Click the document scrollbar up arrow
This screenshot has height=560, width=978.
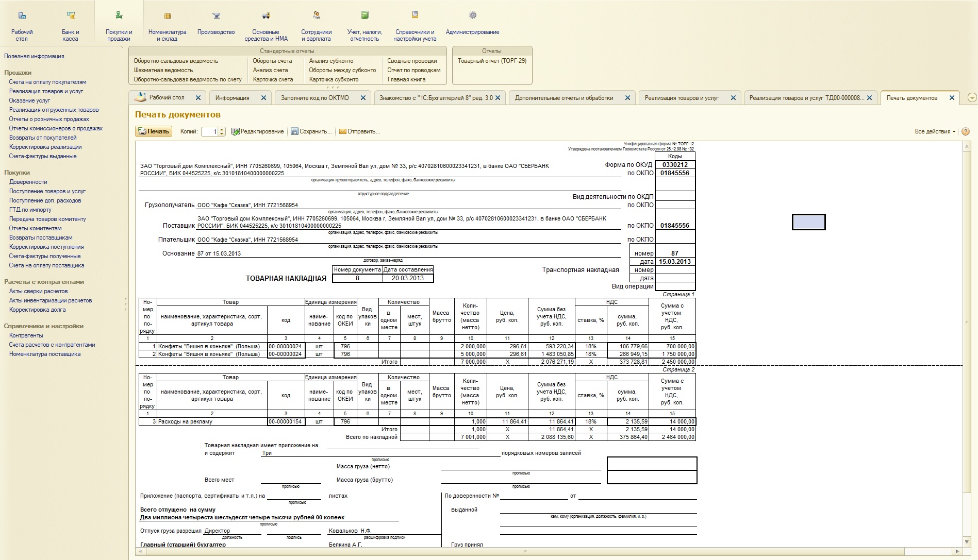coord(967,146)
